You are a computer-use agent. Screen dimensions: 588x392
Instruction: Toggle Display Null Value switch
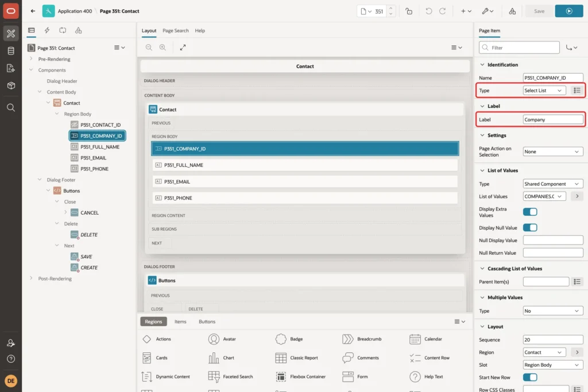pos(530,227)
